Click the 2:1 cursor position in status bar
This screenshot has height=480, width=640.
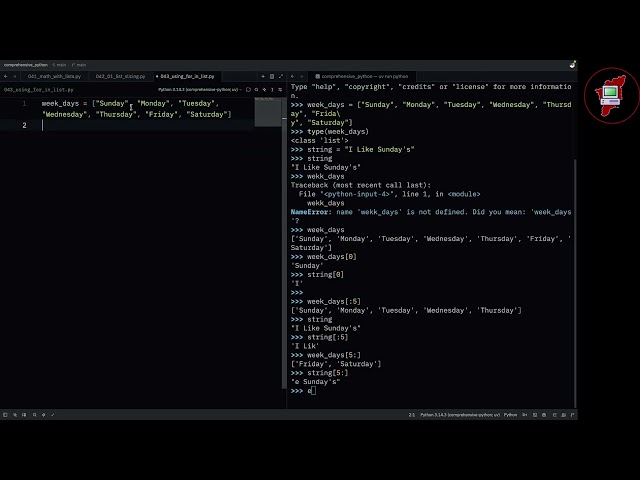pyautogui.click(x=411, y=415)
